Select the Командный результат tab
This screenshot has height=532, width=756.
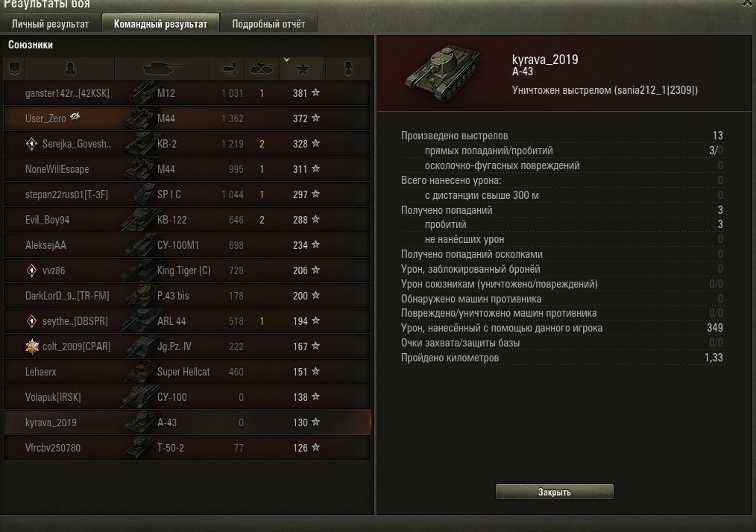click(160, 24)
